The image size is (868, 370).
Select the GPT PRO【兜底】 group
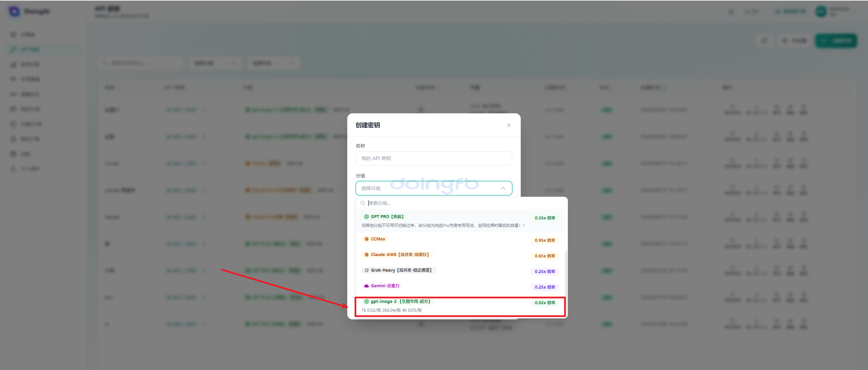click(461, 221)
